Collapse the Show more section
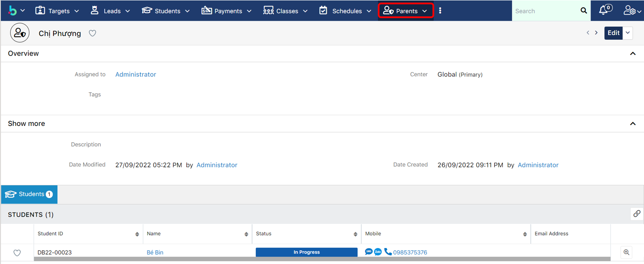Image resolution: width=644 pixels, height=264 pixels. coord(633,124)
